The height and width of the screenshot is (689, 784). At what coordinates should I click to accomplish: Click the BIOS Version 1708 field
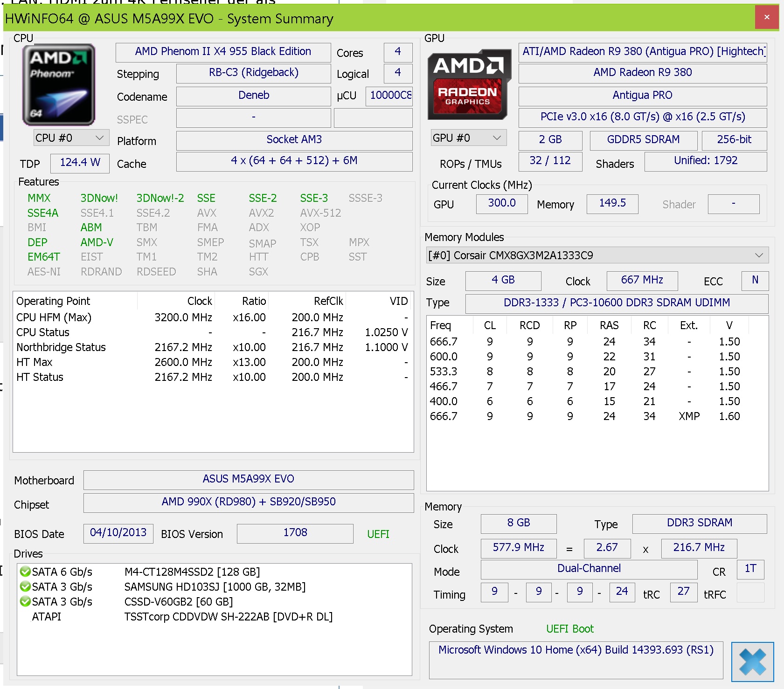tap(295, 533)
